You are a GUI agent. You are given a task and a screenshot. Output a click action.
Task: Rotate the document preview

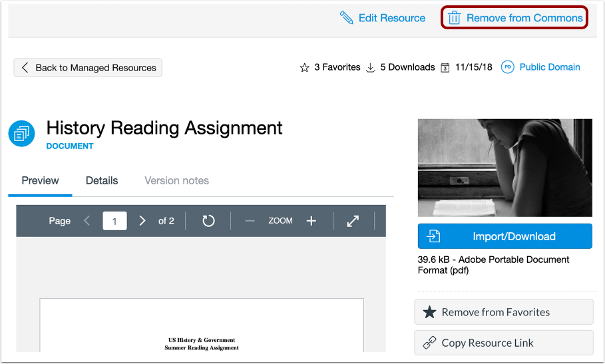(x=208, y=221)
